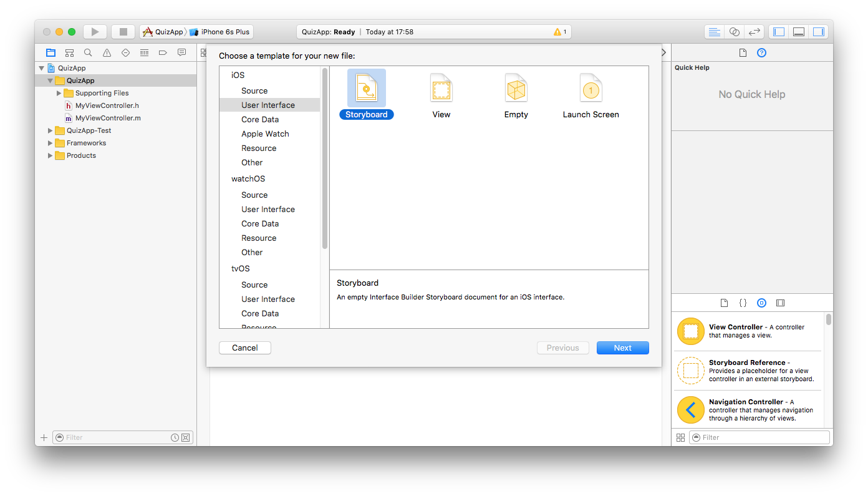The image size is (868, 496).
Task: Open the QuizApp scheme selector
Action: coord(163,32)
